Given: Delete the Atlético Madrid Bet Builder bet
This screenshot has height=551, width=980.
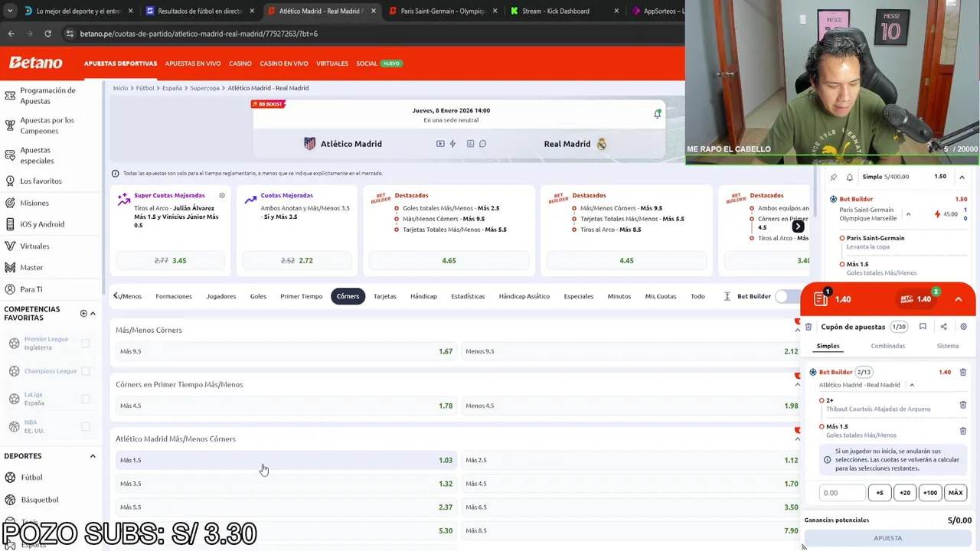Looking at the screenshot, I should coord(962,372).
